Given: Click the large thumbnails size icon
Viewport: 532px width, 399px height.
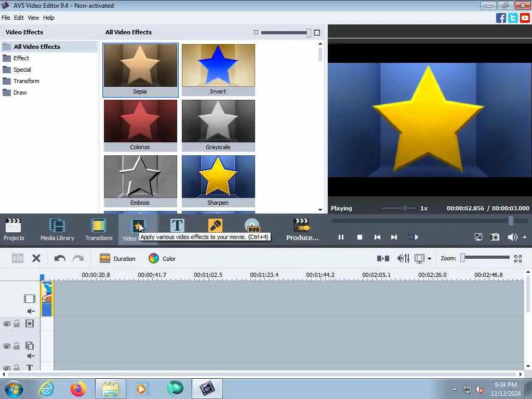Looking at the screenshot, I should pos(317,33).
